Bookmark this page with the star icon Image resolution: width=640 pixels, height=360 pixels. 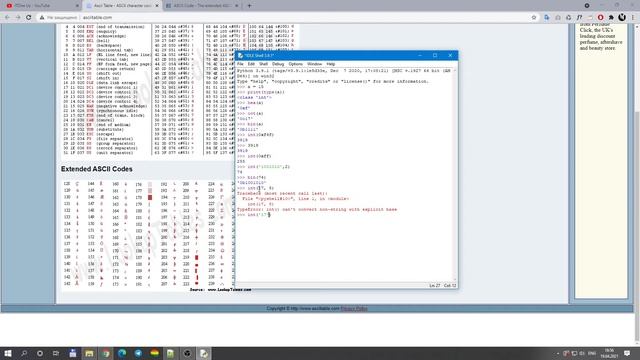[x=534, y=18]
